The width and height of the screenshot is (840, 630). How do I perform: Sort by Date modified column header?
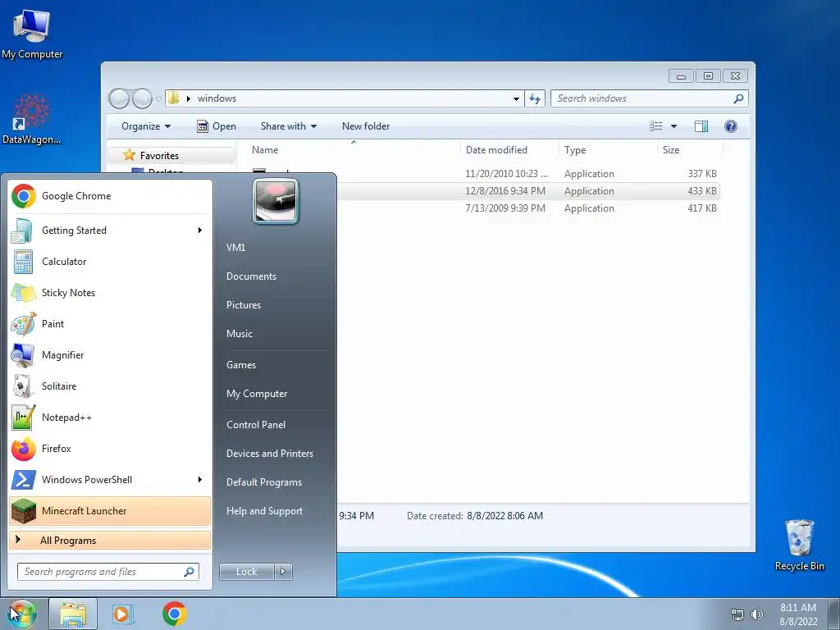[x=509, y=150]
